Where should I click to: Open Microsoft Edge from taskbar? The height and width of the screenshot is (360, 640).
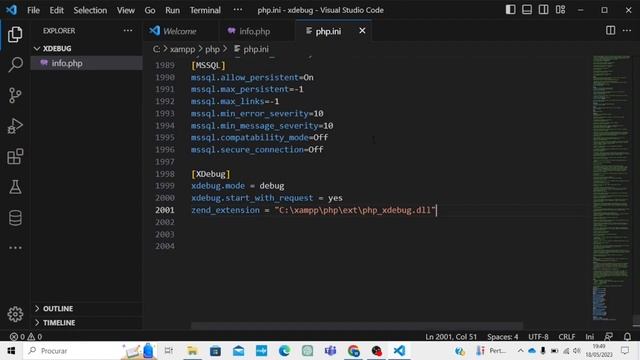pyautogui.click(x=284, y=351)
